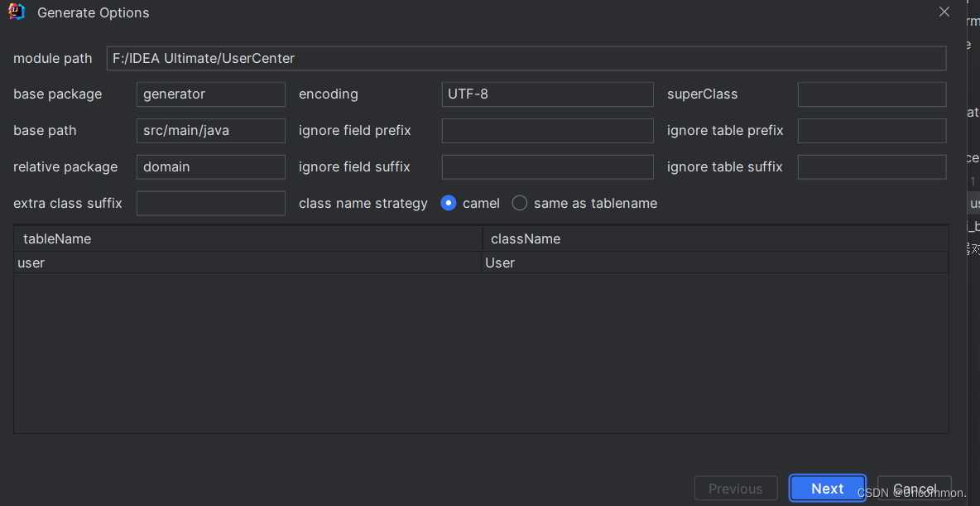Click the Next button
Viewport: 980px width, 506px height.
click(828, 489)
